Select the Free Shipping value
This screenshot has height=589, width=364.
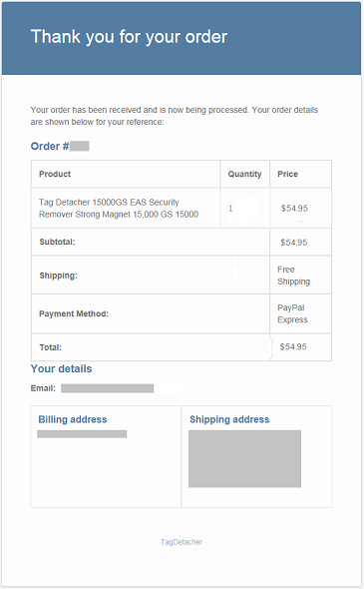tap(293, 276)
